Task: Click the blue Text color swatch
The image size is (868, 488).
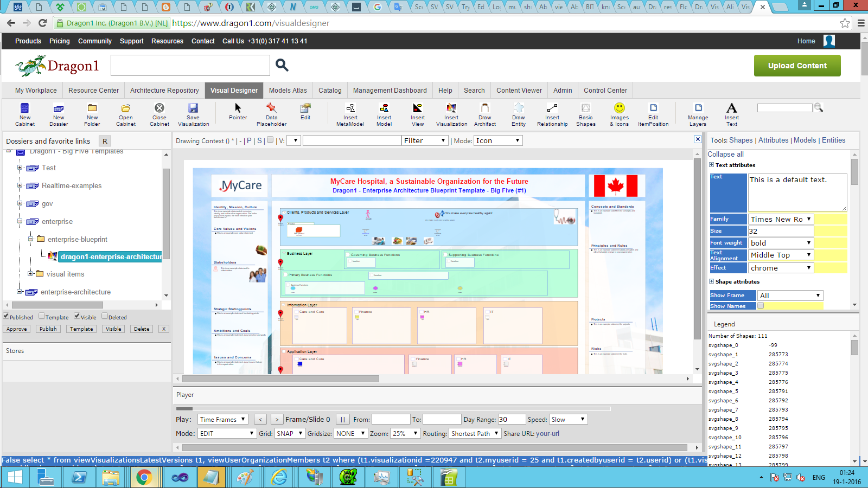Action: pos(728,192)
